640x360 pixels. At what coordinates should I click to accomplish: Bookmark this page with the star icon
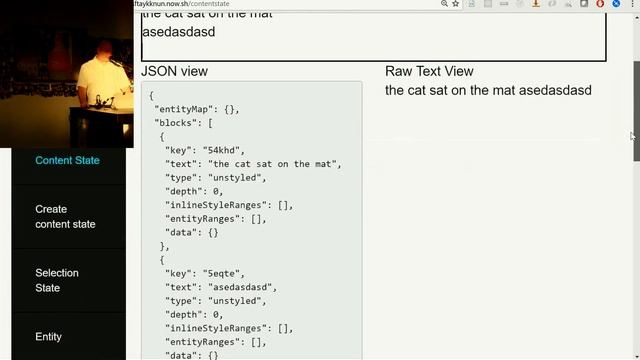tap(456, 4)
